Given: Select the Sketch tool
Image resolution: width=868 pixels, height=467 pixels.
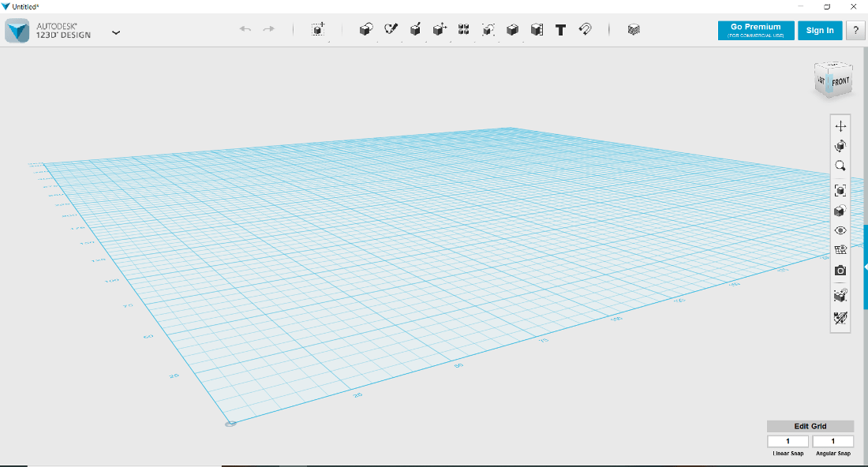Looking at the screenshot, I should click(x=391, y=30).
